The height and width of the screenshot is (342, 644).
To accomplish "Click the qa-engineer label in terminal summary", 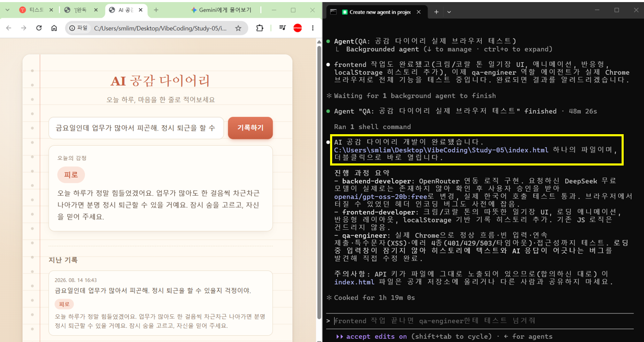I will tap(364, 235).
